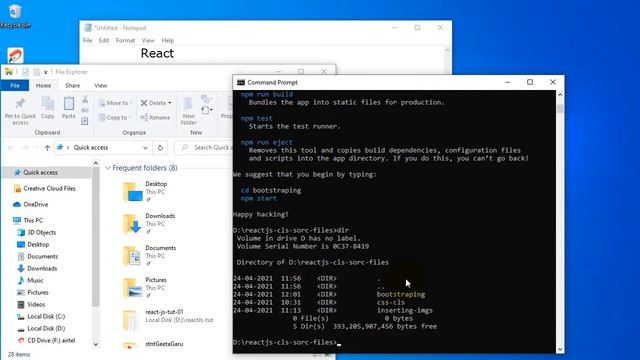This screenshot has width=640, height=360.
Task: Switch to the Share ribbon tab
Action: (73, 86)
